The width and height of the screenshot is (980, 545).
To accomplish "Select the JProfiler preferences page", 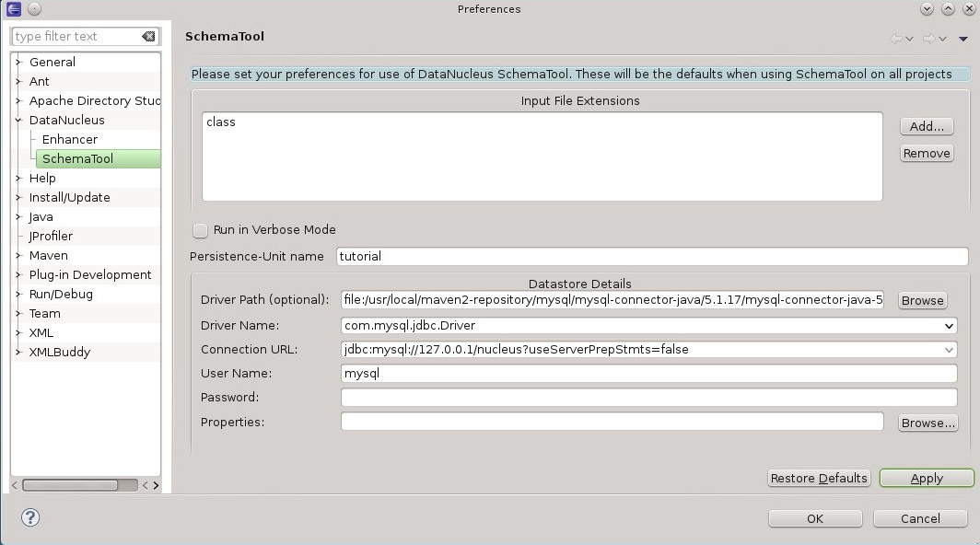I will (51, 237).
